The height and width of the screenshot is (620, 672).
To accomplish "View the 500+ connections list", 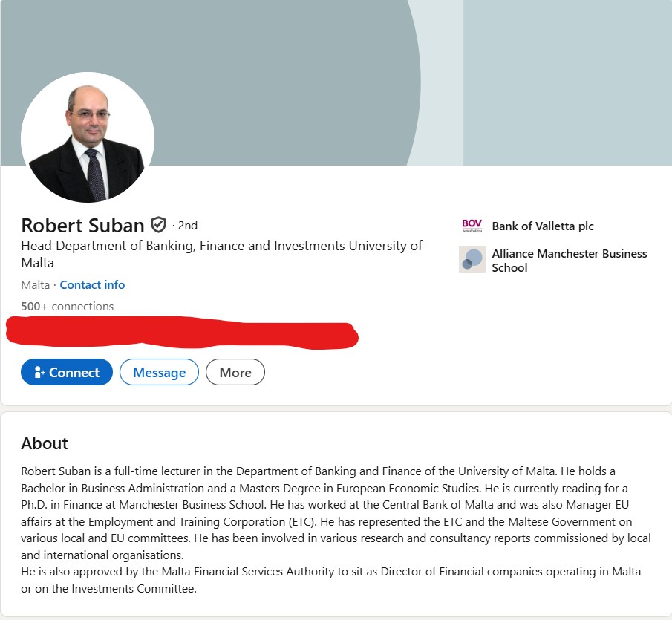I will pos(68,307).
